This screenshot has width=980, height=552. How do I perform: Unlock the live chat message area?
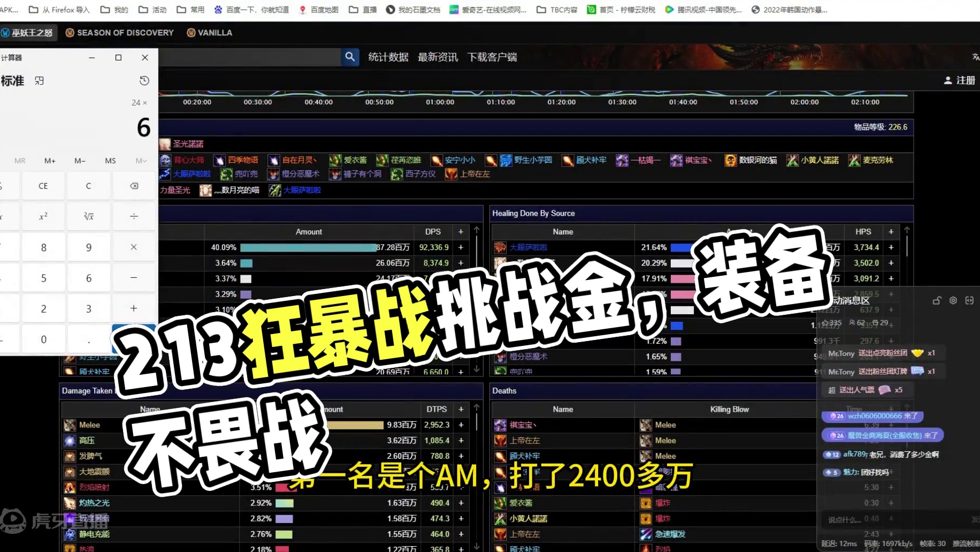(x=937, y=300)
